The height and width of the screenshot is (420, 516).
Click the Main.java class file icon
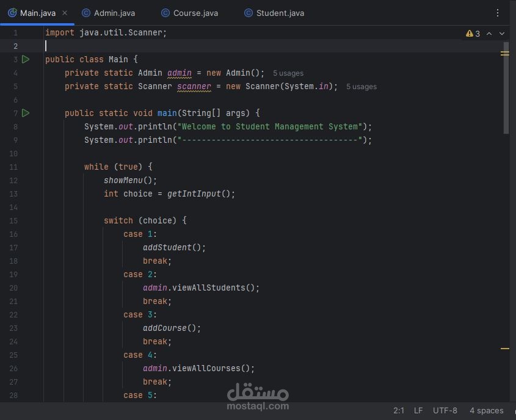[12, 13]
